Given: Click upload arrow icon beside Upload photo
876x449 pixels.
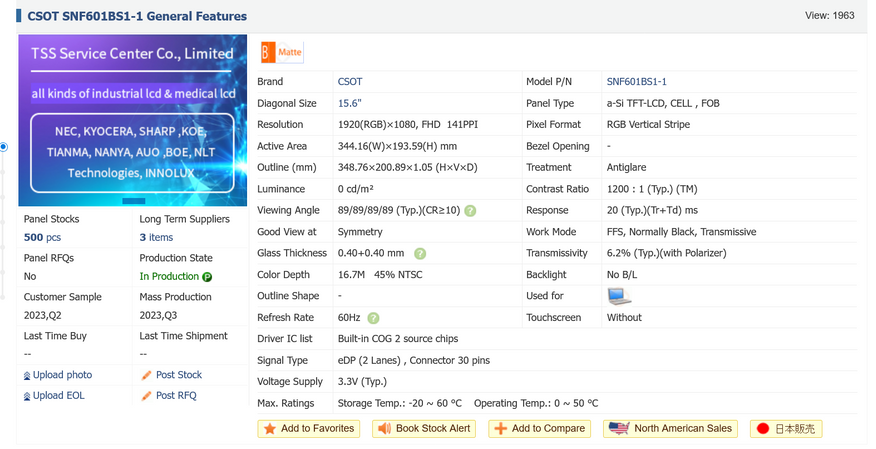Looking at the screenshot, I should point(27,376).
